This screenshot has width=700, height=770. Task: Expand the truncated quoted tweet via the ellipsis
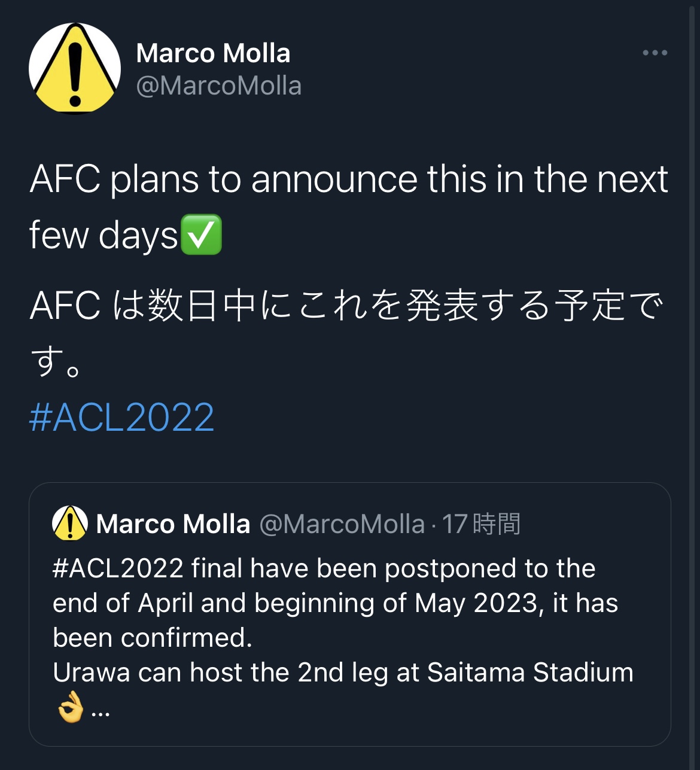click(101, 712)
